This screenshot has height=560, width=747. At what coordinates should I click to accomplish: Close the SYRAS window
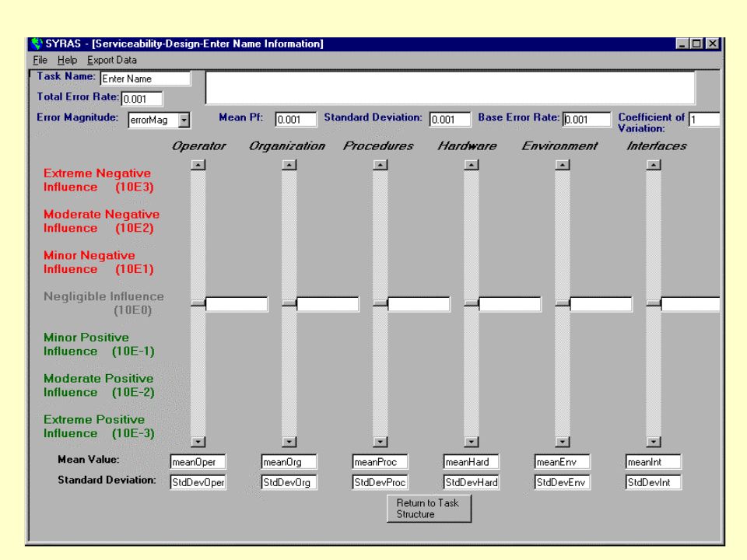[x=712, y=44]
